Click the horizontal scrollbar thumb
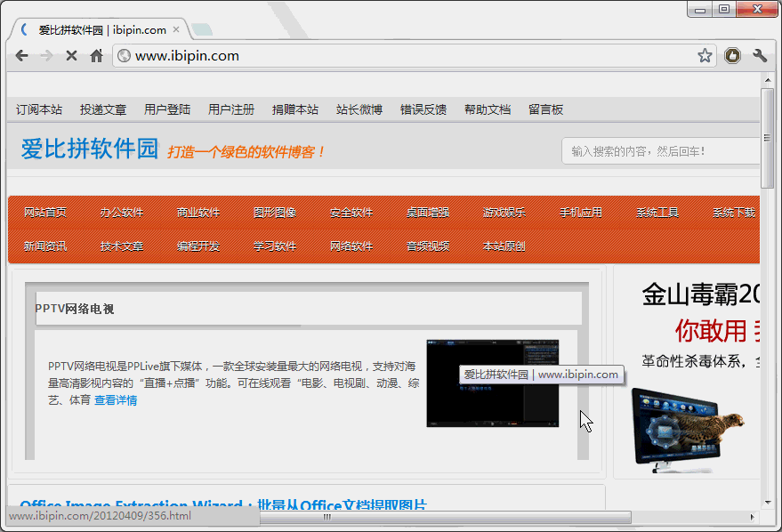This screenshot has width=782, height=532. click(446, 518)
